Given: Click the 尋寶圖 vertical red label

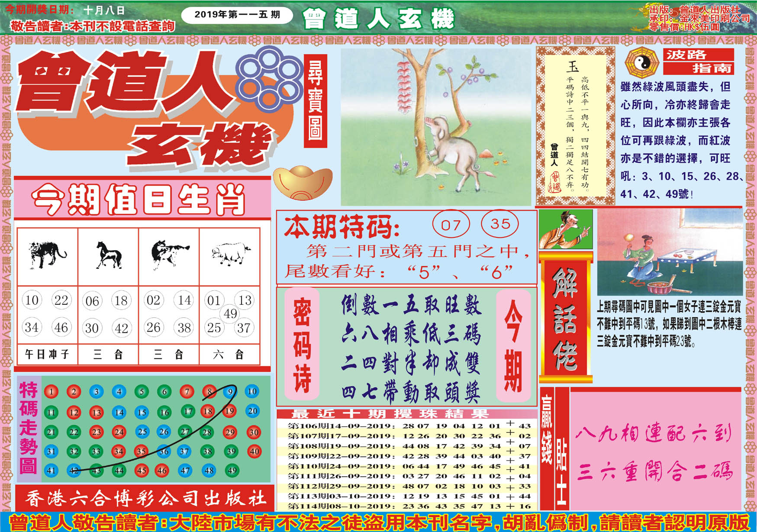Looking at the screenshot, I should tap(315, 100).
